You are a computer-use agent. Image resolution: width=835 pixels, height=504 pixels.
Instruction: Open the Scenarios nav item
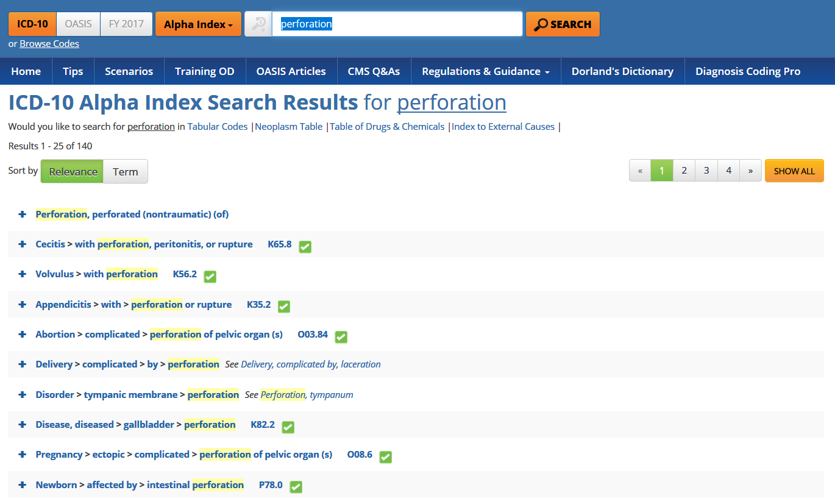click(x=129, y=71)
